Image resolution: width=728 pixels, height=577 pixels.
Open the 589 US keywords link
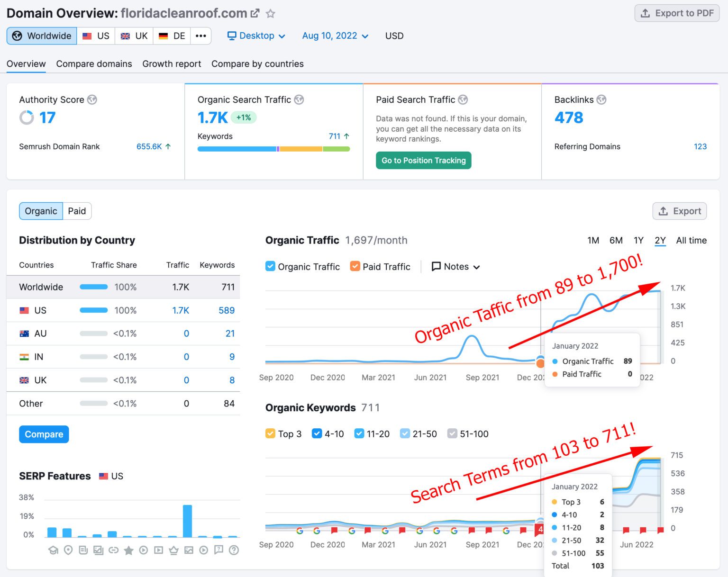coord(227,310)
